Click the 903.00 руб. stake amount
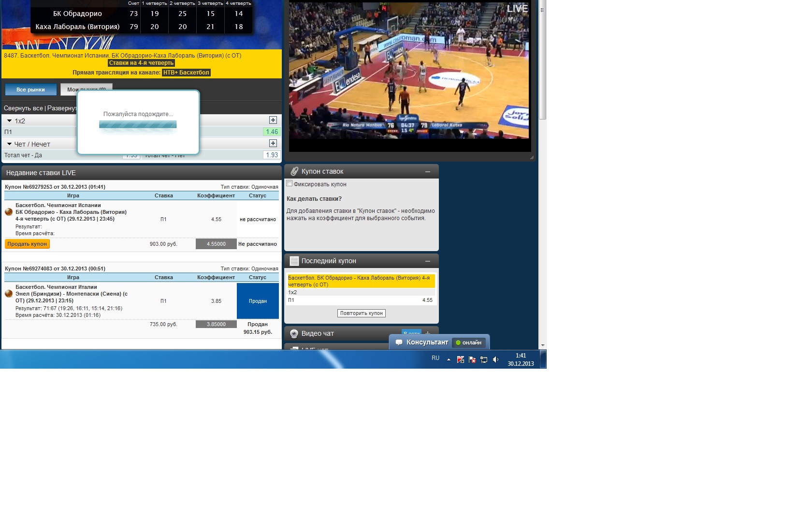Viewport: 812px width, 508px height. (x=163, y=244)
